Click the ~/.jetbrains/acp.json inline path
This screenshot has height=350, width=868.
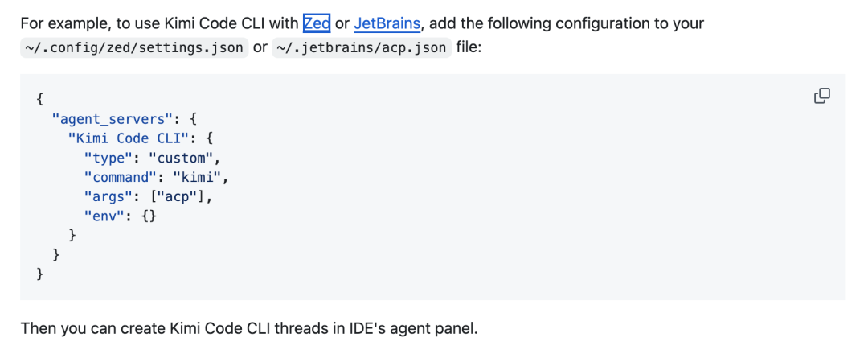pos(362,47)
